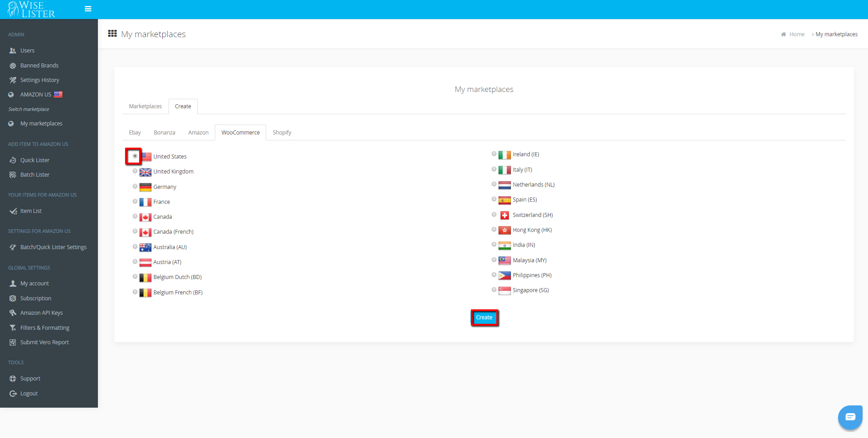The width and height of the screenshot is (868, 438).
Task: Choose the Spain (ES) radio button
Action: [494, 199]
